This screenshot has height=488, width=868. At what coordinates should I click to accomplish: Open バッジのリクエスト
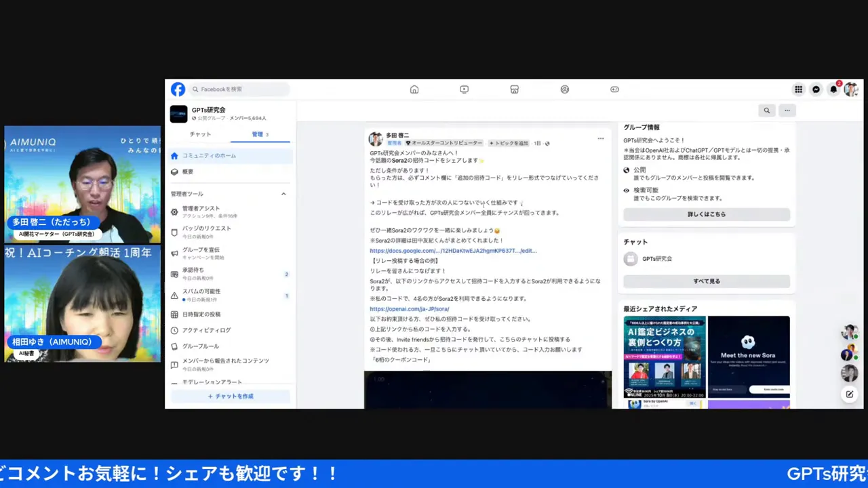click(x=231, y=232)
